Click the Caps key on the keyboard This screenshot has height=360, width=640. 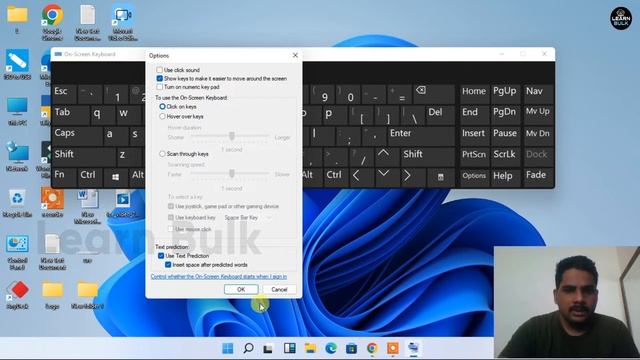pos(77,136)
